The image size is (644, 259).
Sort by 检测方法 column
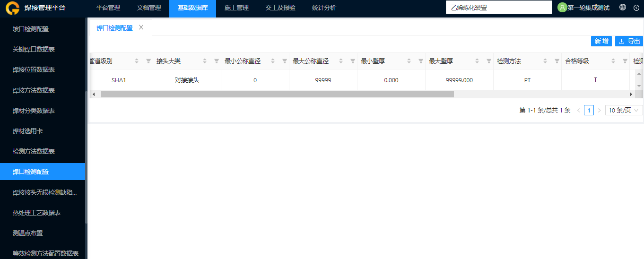pos(545,61)
